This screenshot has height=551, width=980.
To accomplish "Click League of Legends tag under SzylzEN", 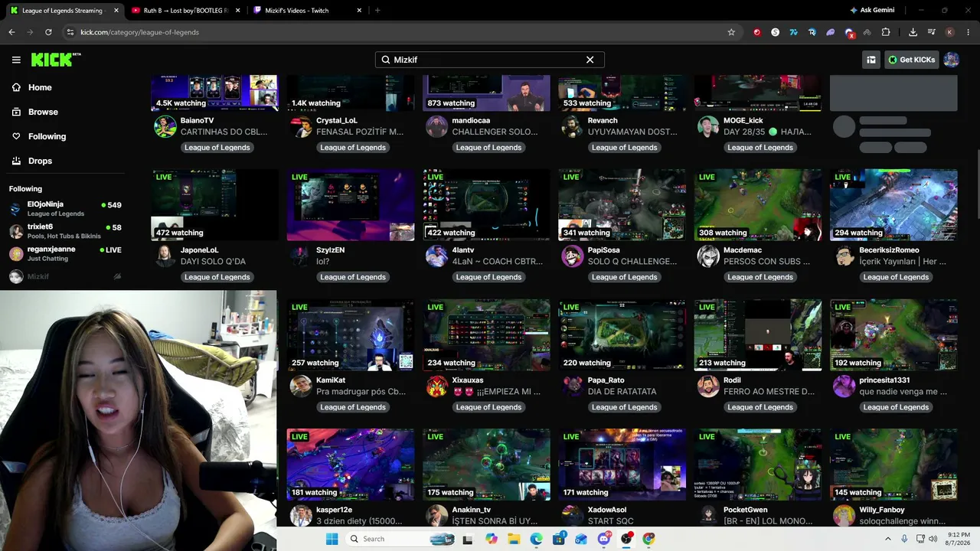I will pos(353,277).
